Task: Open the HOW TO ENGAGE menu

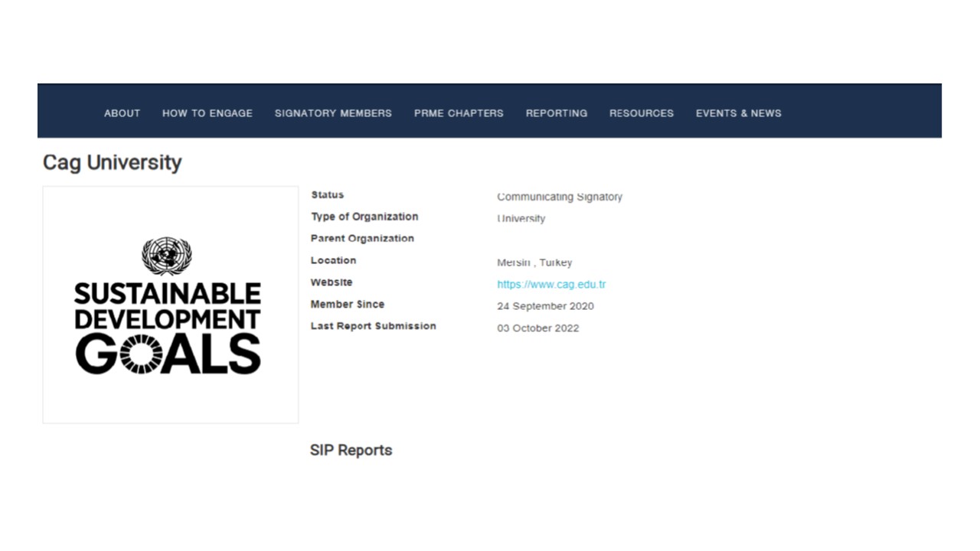Action: pos(207,113)
